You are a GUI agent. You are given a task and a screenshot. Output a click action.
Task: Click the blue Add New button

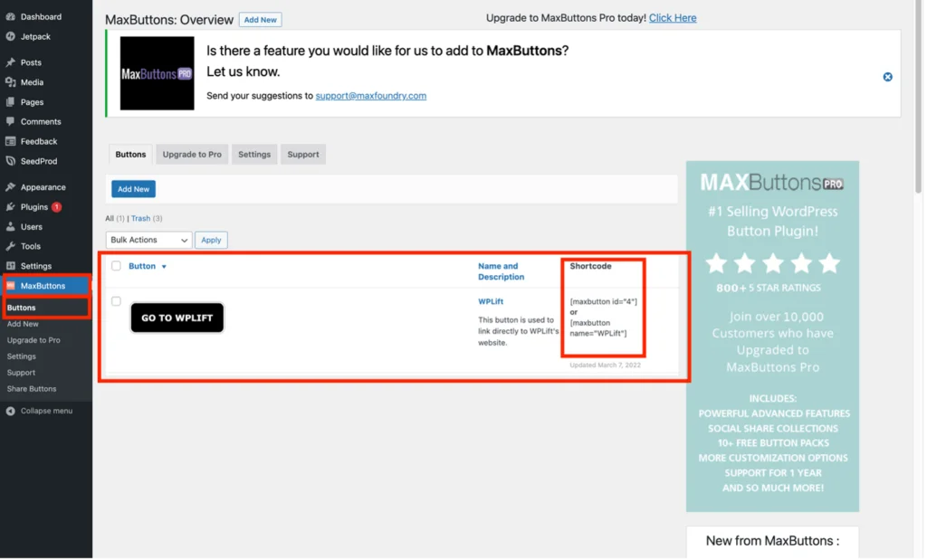point(134,189)
